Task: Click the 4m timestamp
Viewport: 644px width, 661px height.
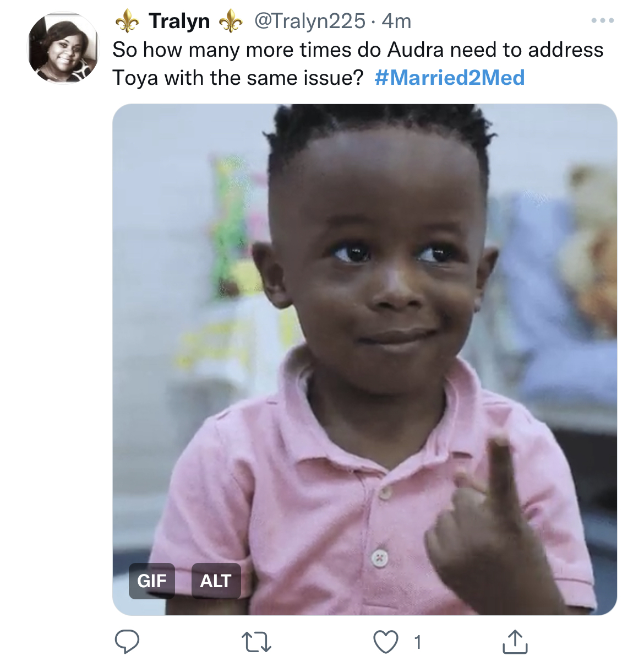Action: [396, 21]
